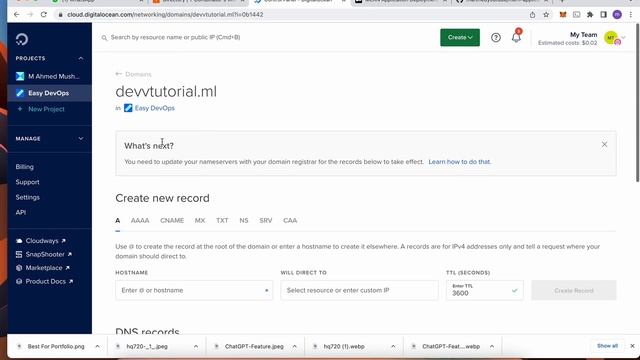The height and width of the screenshot is (360, 640).
Task: Click the Create Record button
Action: (573, 290)
